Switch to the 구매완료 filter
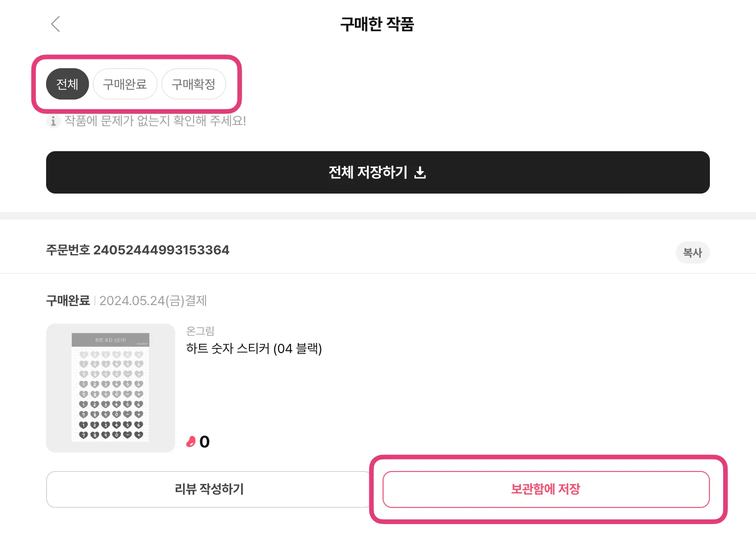 (x=125, y=84)
